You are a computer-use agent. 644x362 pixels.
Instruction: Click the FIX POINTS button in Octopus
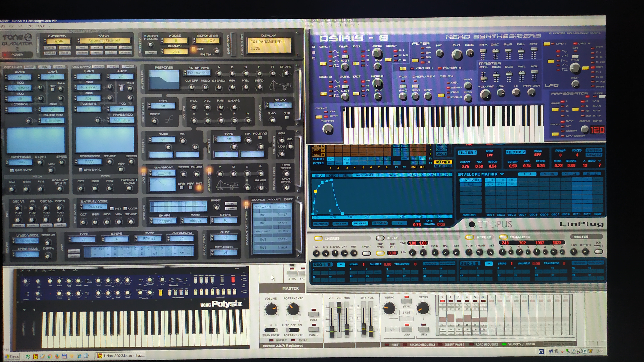[x=321, y=224]
